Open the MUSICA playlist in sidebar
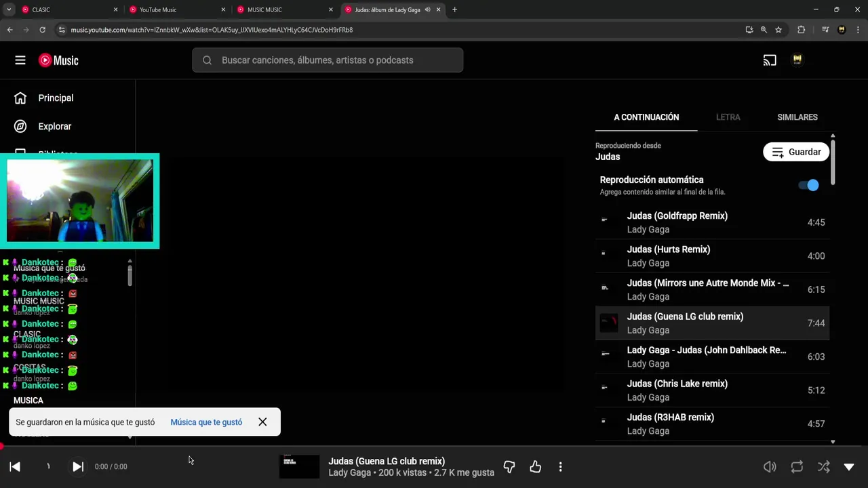 point(28,401)
